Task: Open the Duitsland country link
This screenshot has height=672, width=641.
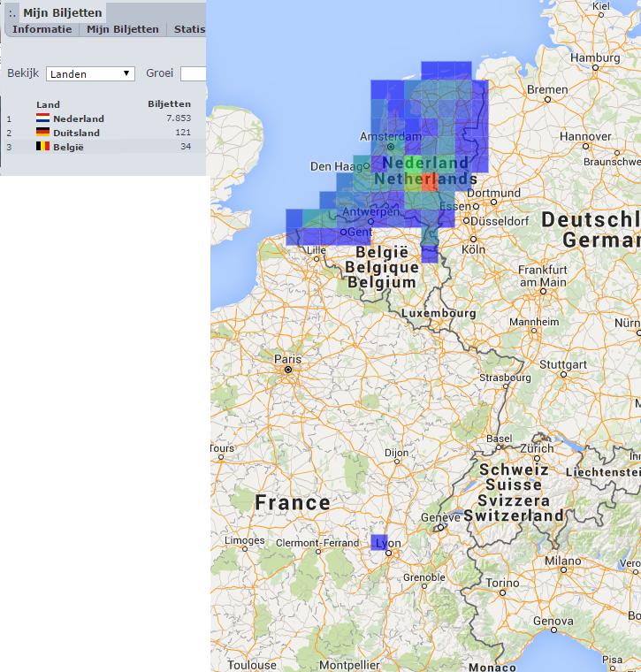Action: [x=76, y=133]
